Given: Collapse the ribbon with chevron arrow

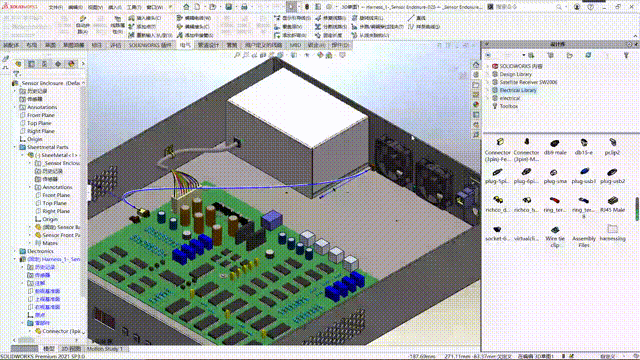Looking at the screenshot, I should (x=635, y=36).
